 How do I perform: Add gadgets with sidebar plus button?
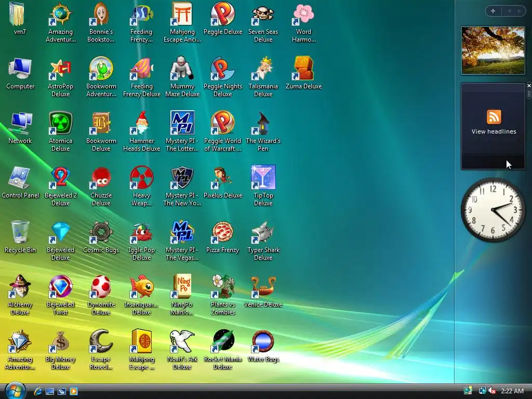(x=493, y=11)
